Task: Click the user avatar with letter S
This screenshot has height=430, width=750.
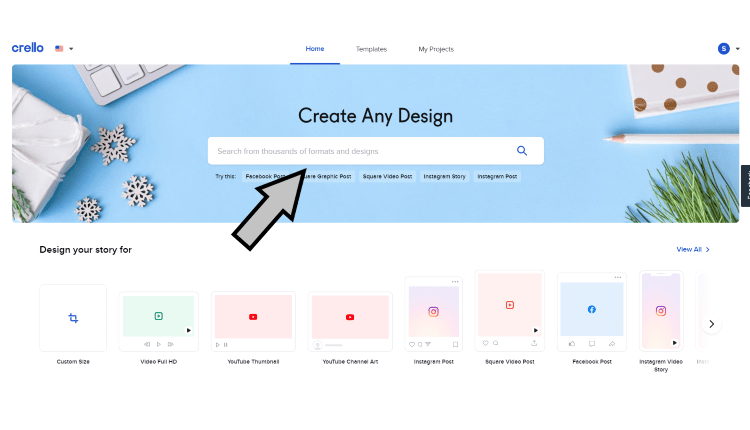Action: tap(723, 48)
